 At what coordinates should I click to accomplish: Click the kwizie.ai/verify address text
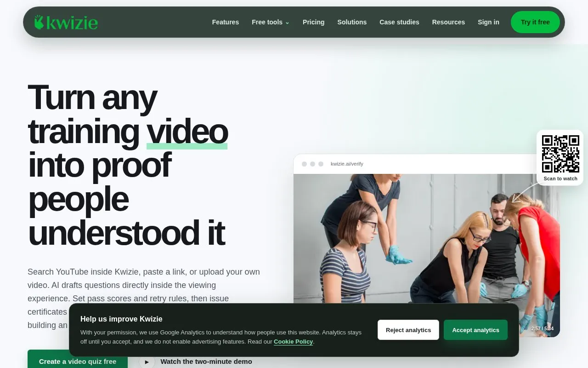pos(347,164)
